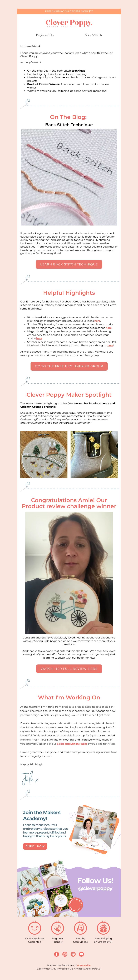Follow the Unsubscribe link

tap(84, 965)
